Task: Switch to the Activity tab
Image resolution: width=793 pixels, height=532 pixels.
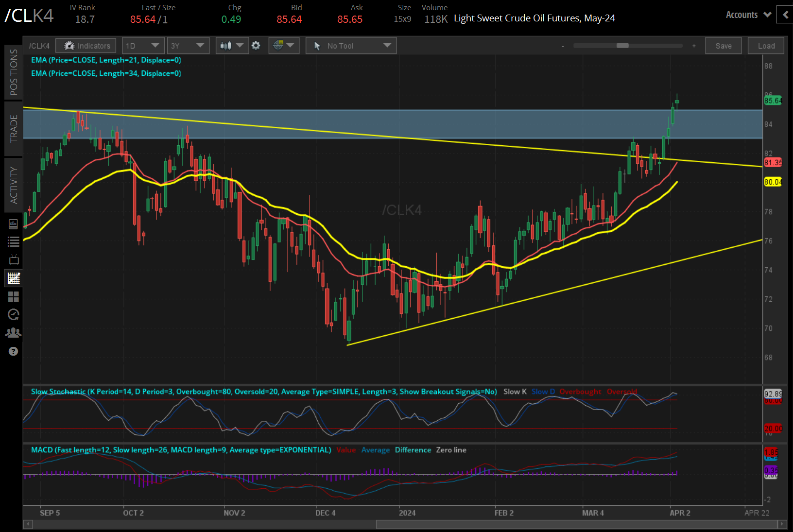Action: pos(14,185)
